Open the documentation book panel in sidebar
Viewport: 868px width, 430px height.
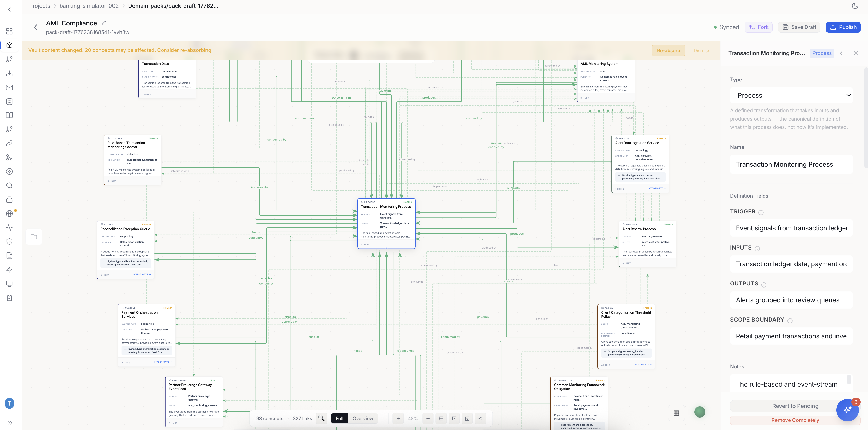pos(9,115)
